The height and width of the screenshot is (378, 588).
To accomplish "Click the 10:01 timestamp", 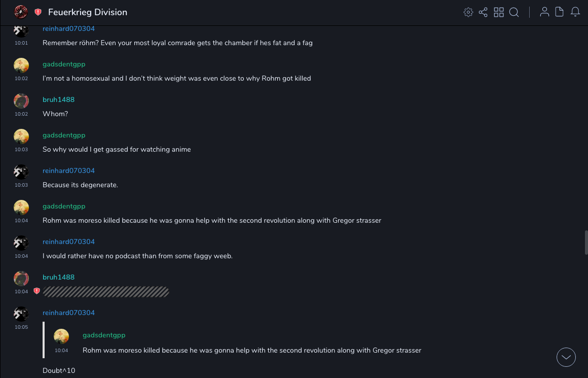I will (x=21, y=43).
